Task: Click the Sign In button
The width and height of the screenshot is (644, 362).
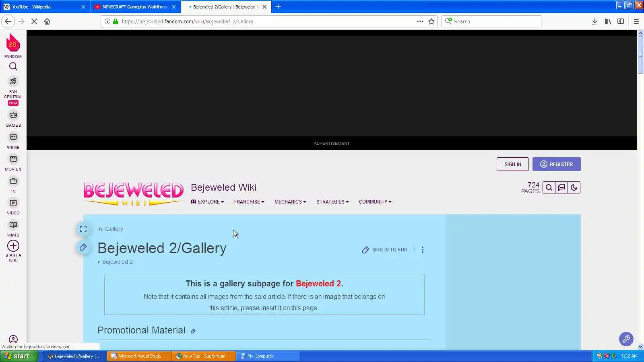Action: tap(512, 164)
